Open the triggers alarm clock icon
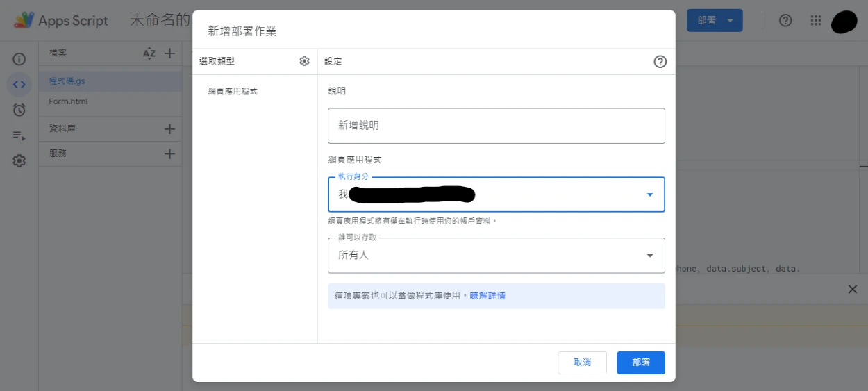 coord(19,110)
